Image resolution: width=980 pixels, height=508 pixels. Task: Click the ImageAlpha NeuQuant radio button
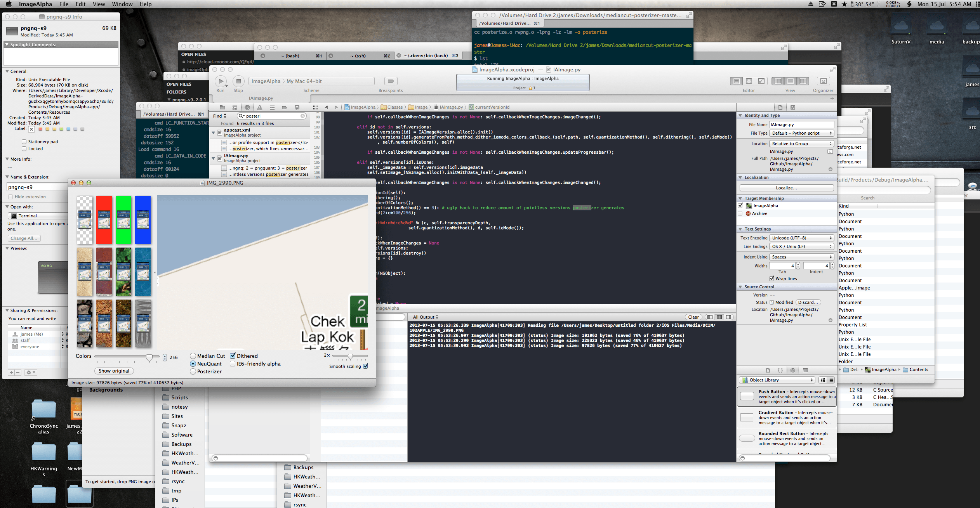[x=193, y=364]
